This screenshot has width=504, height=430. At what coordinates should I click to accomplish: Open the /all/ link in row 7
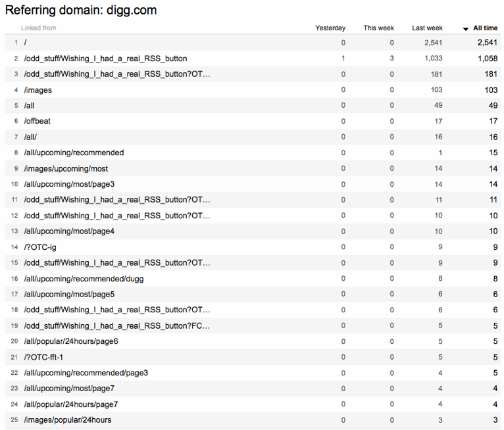(30, 137)
